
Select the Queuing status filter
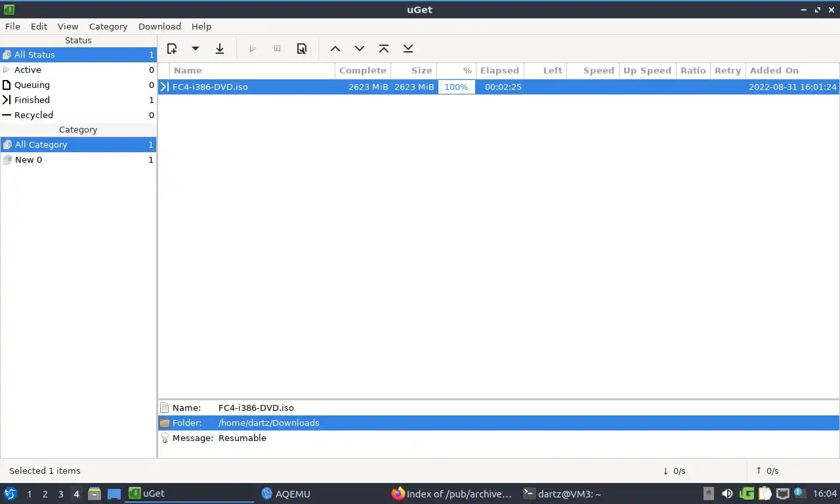[78, 85]
